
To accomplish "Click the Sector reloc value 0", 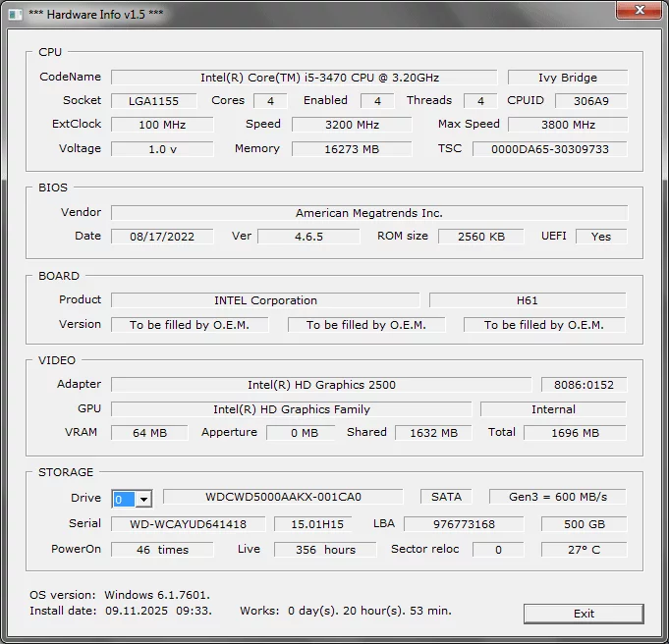I will point(498,550).
